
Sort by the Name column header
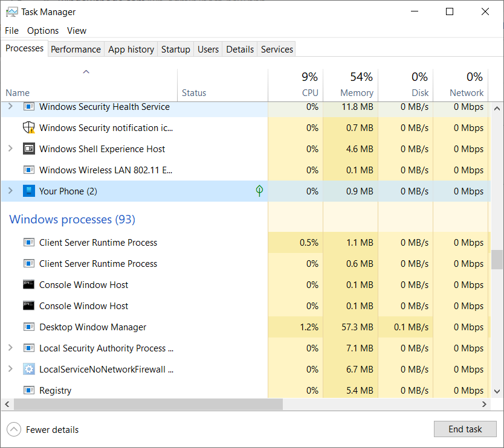coord(89,85)
